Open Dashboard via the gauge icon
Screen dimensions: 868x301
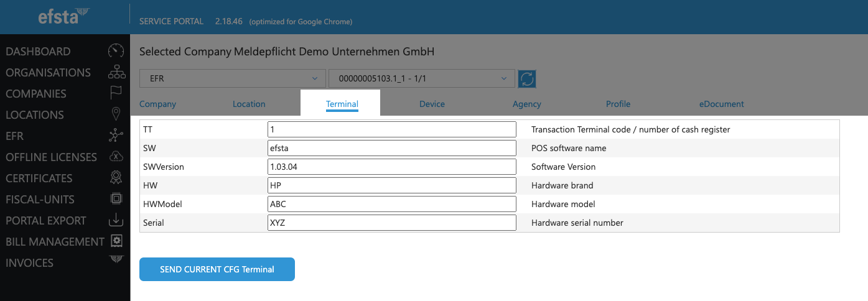click(116, 52)
